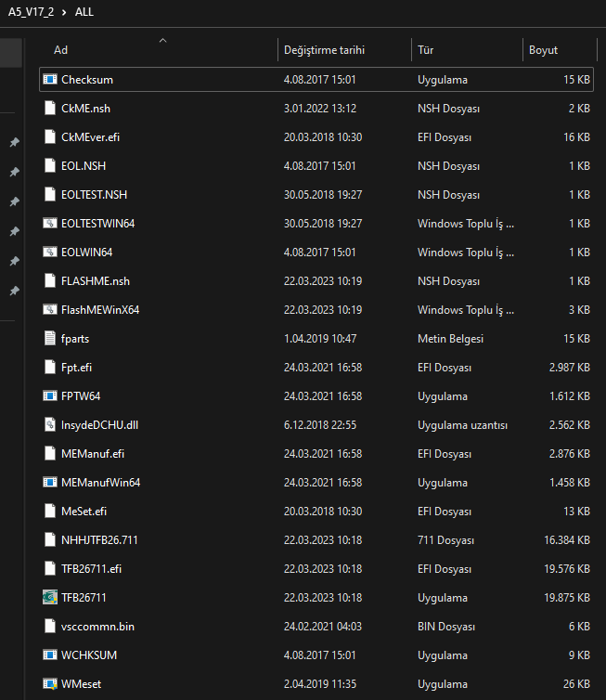This screenshot has height=700, width=606.
Task: Select the CkME.nsh file name
Action: coord(85,109)
